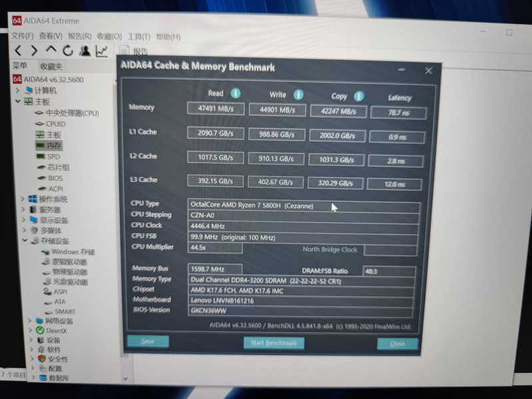Select the BIOS tree item
Screen dimensions: 532x399
[55, 178]
